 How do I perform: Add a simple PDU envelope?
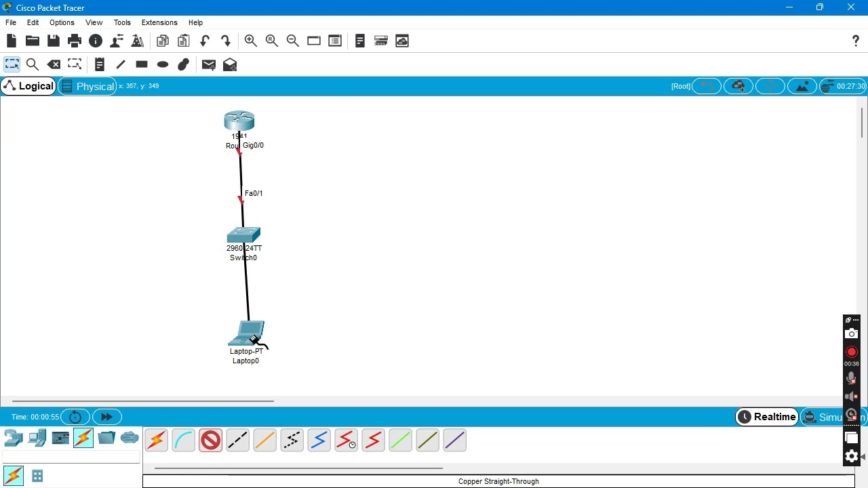tap(208, 64)
